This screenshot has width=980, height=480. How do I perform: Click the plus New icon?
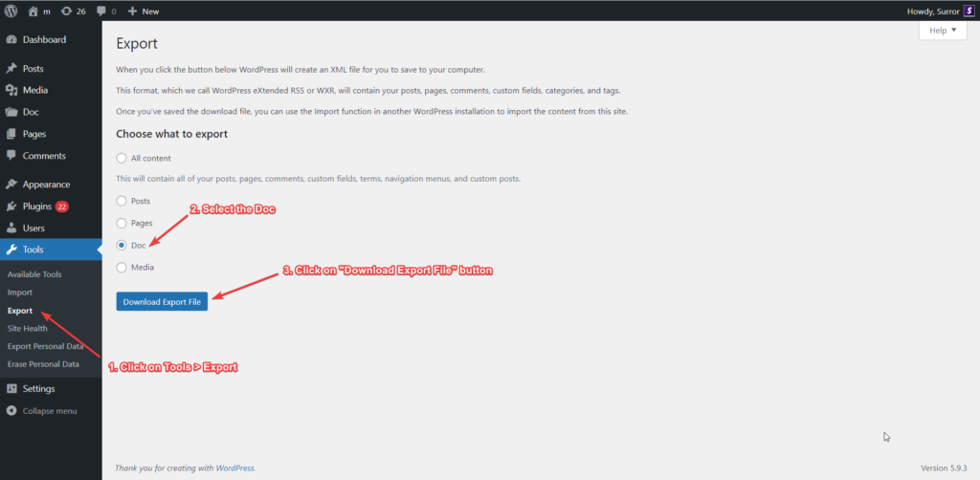point(132,11)
